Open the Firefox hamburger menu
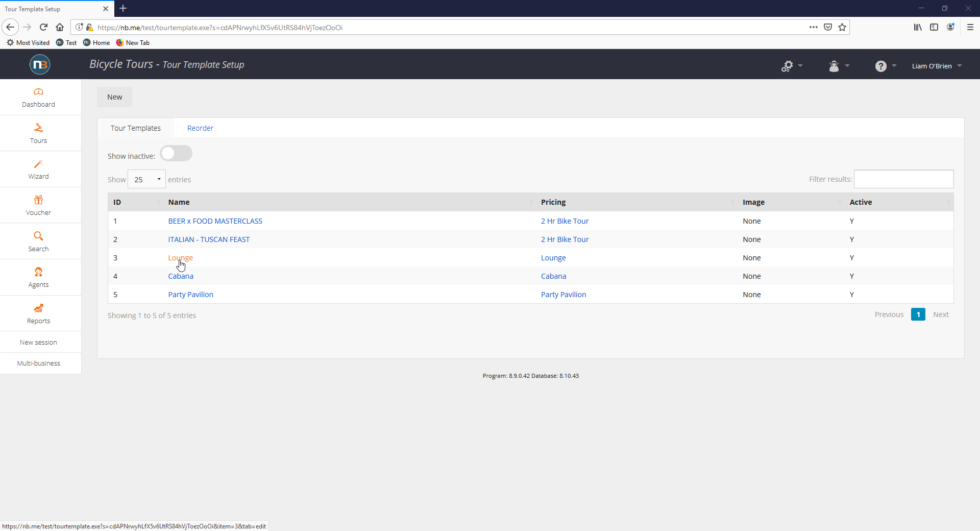 [970, 27]
